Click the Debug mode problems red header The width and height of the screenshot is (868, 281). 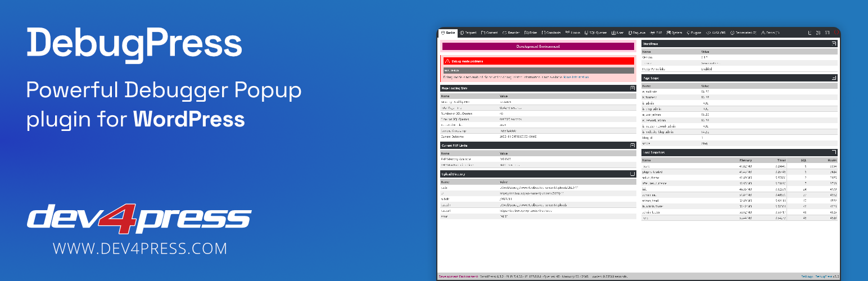pos(539,61)
